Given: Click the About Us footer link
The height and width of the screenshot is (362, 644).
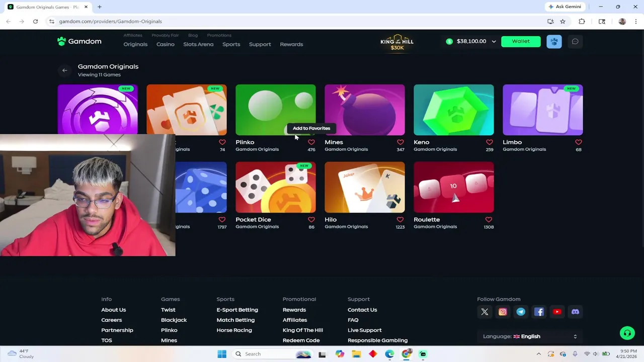Looking at the screenshot, I should point(113,310).
